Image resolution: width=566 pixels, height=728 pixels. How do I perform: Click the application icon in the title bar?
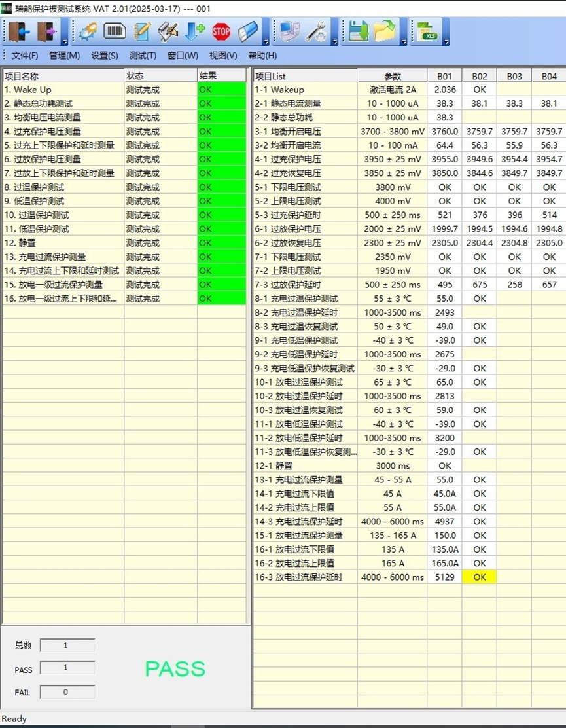coord(6,9)
